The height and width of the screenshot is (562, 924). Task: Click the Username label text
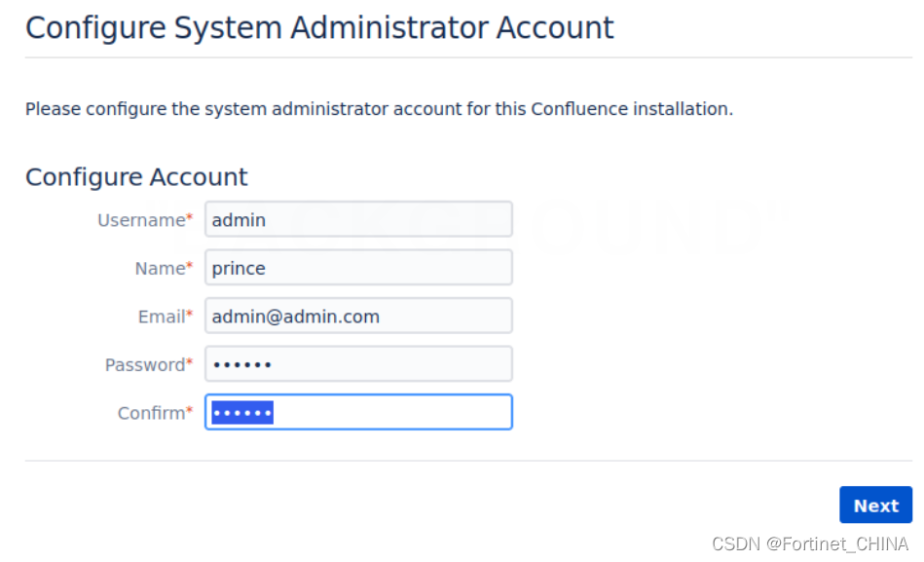141,220
